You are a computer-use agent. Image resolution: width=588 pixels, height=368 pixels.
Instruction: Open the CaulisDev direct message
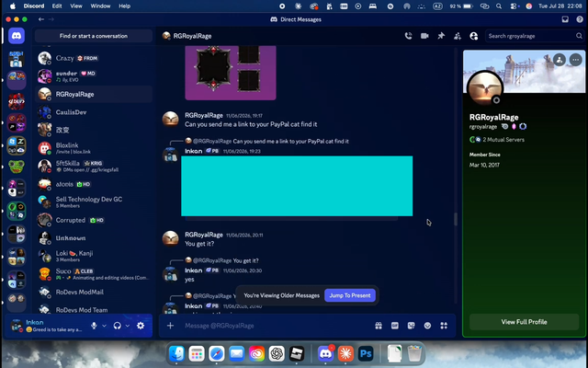[x=94, y=112]
